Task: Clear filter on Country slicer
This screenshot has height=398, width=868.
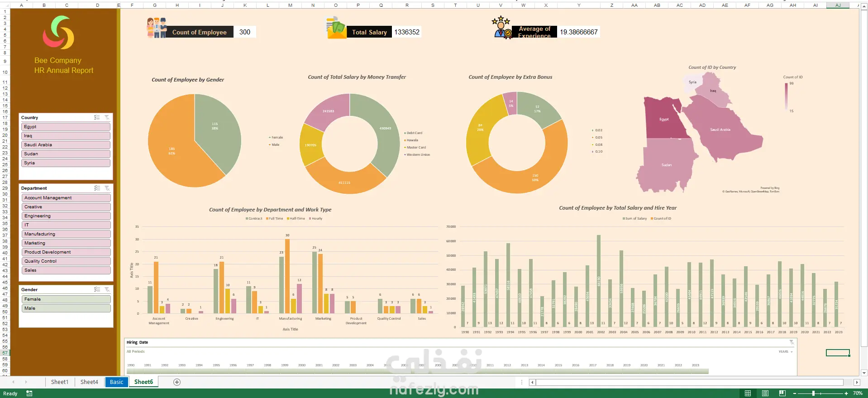Action: (107, 117)
